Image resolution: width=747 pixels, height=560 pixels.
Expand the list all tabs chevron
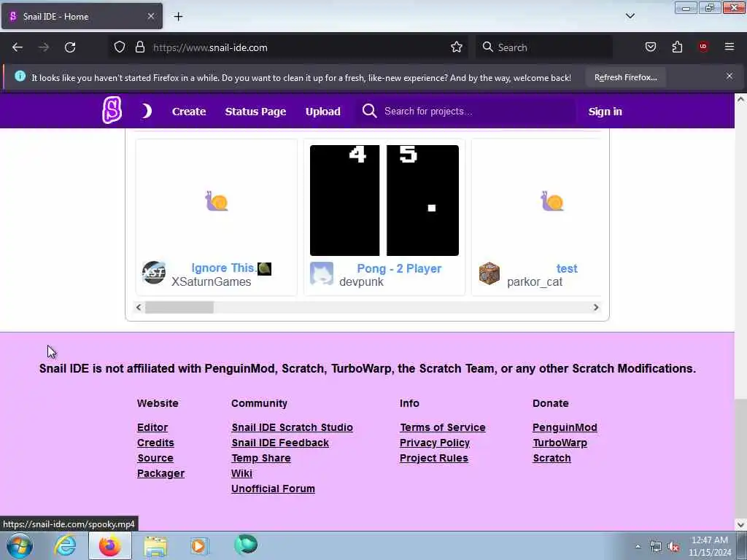pos(630,16)
